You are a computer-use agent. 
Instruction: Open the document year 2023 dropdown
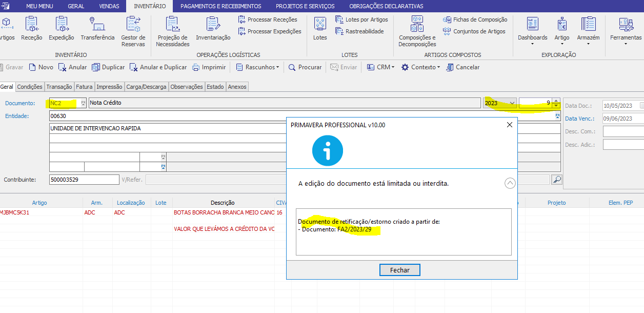(x=512, y=103)
